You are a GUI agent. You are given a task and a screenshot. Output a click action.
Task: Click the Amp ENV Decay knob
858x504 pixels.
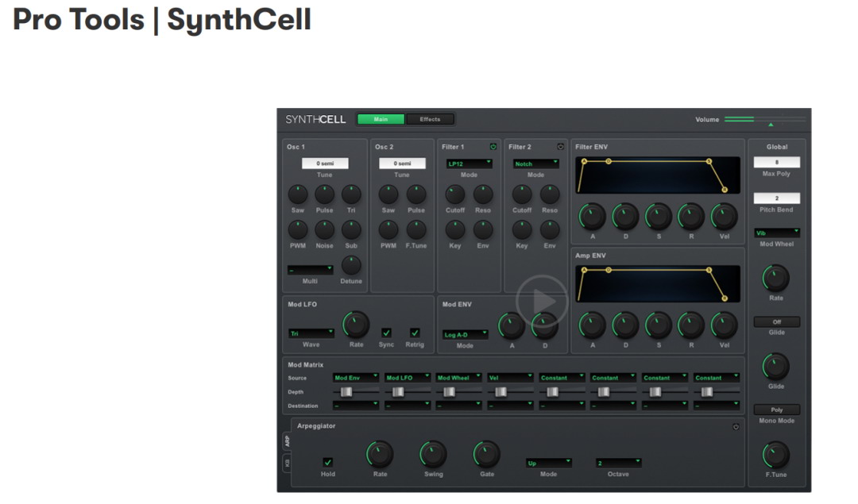coord(625,325)
